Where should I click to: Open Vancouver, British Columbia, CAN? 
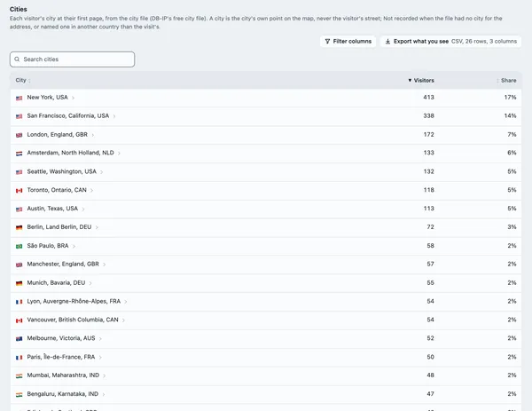point(73,320)
